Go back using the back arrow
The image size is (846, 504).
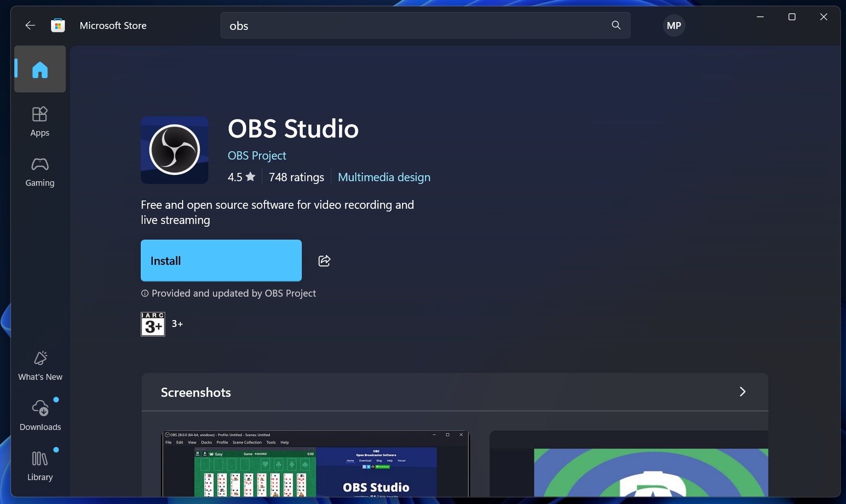pyautogui.click(x=30, y=25)
